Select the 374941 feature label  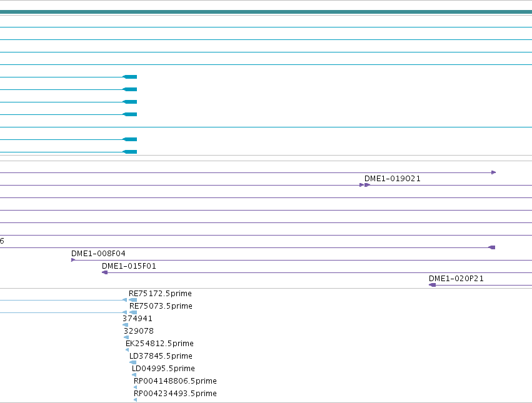click(138, 319)
